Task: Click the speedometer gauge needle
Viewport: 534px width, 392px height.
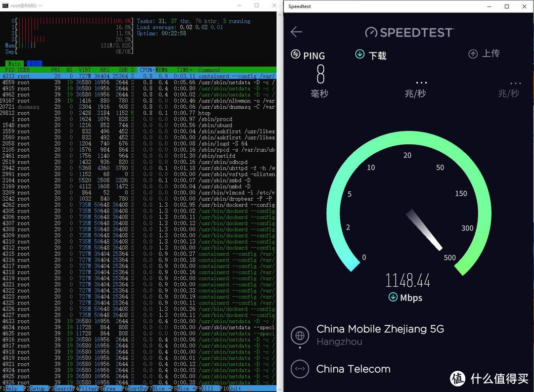Action: [x=424, y=229]
